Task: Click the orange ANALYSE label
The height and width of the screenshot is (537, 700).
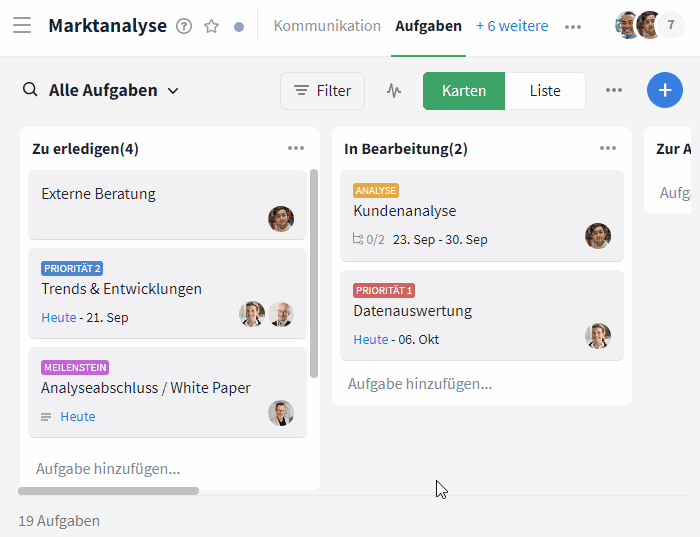Action: tap(376, 191)
